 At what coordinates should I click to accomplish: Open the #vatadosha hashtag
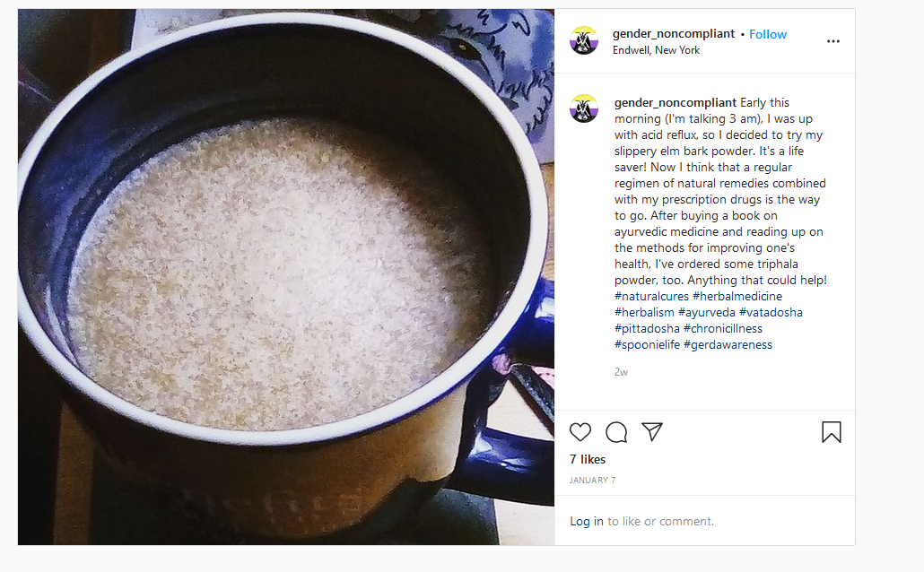pos(771,312)
